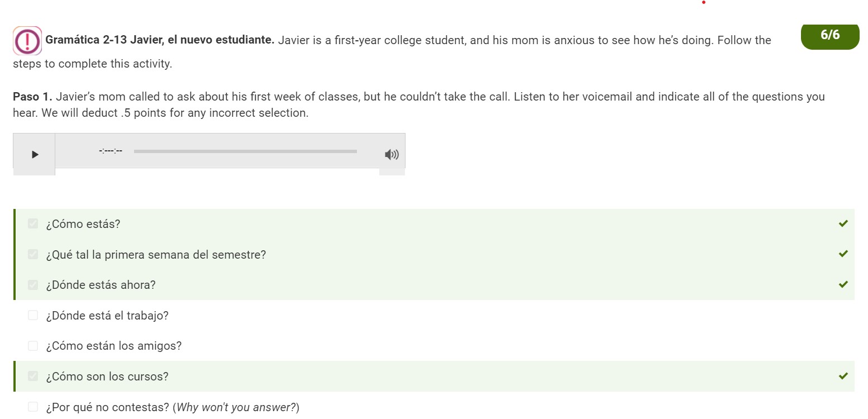
Task: Toggle the ¿Cómo estás? checkbox
Action: click(x=33, y=224)
